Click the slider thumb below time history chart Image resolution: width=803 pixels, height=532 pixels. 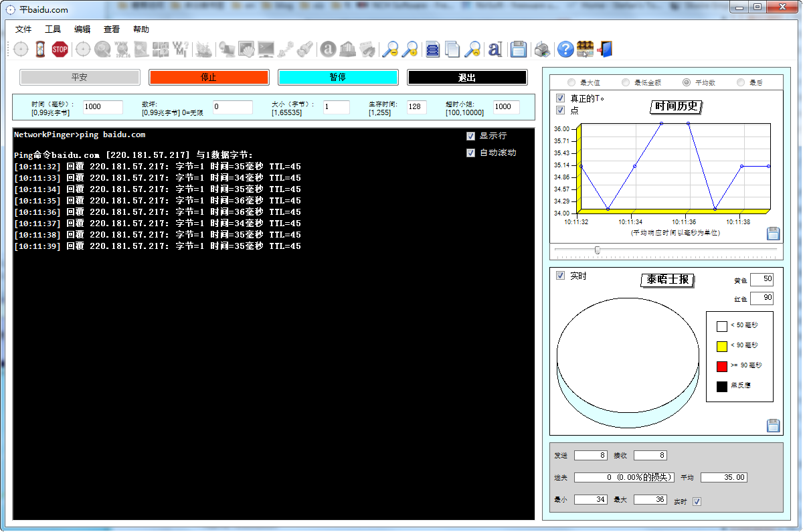point(598,250)
